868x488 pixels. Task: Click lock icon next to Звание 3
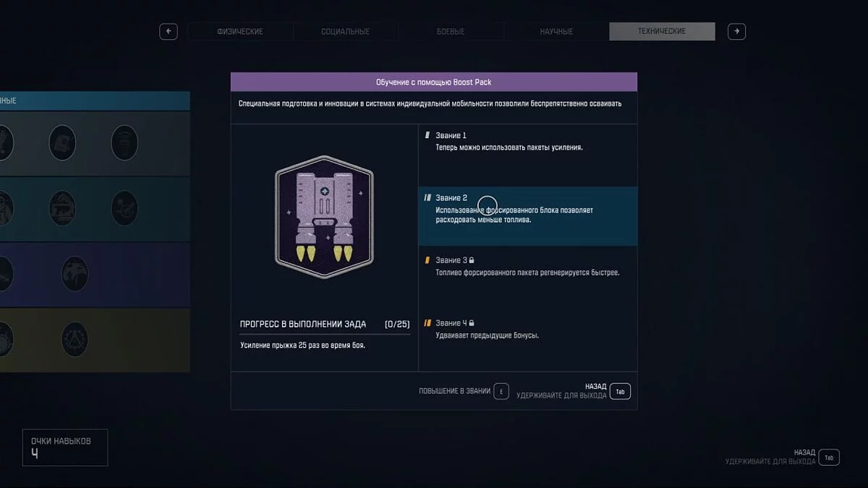472,260
